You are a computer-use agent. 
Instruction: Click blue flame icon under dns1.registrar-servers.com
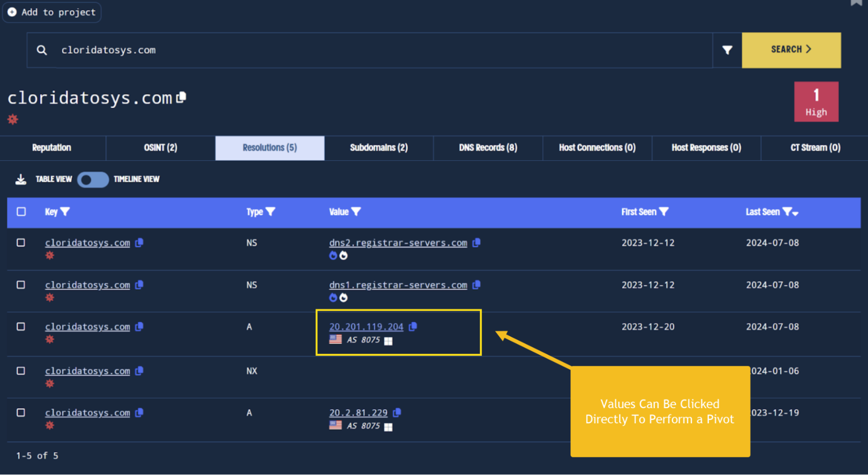[x=333, y=298]
